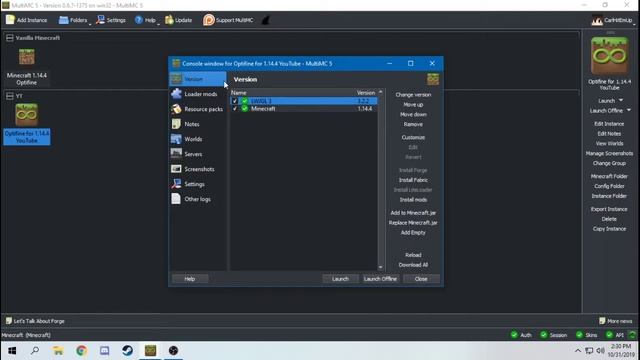
Task: Open the account profile dropdown
Action: point(613,20)
